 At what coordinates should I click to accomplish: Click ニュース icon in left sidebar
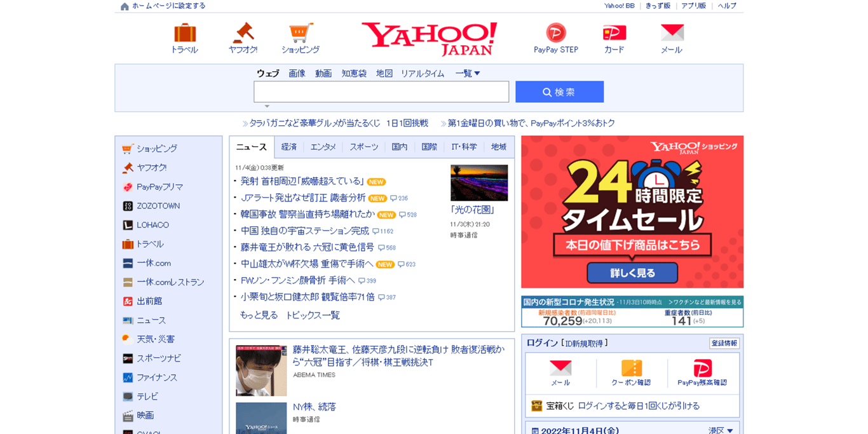pyautogui.click(x=128, y=320)
